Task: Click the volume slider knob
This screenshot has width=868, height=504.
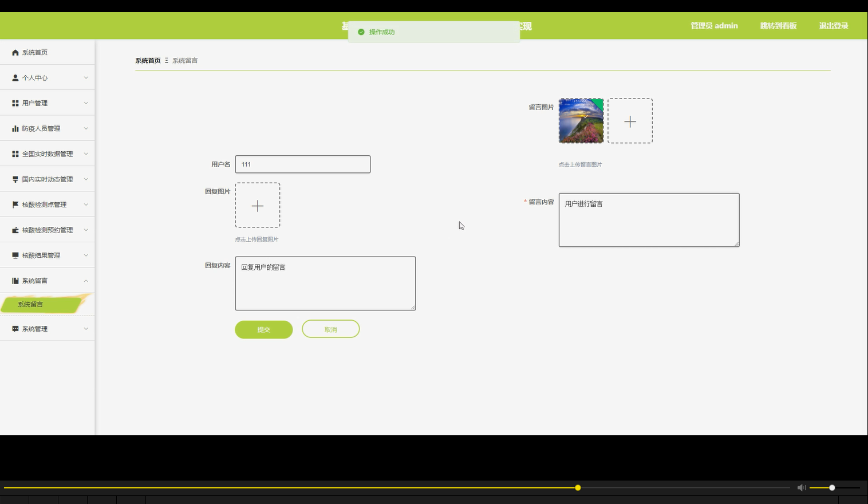Action: coord(832,487)
